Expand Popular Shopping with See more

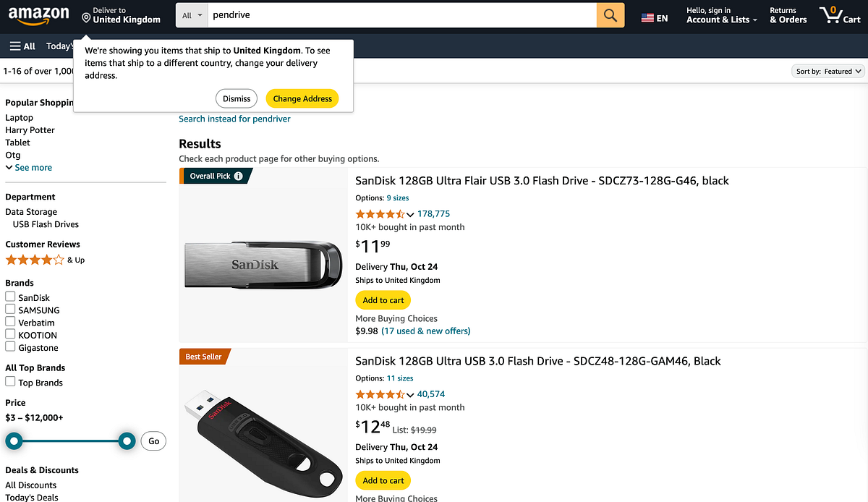tap(29, 167)
